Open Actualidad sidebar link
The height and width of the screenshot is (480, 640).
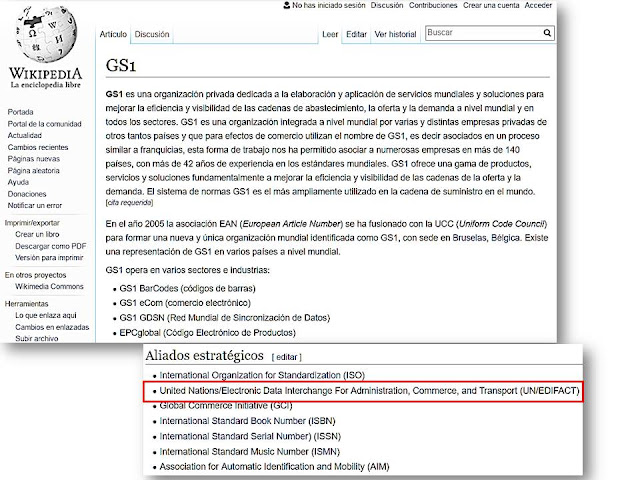click(x=24, y=135)
